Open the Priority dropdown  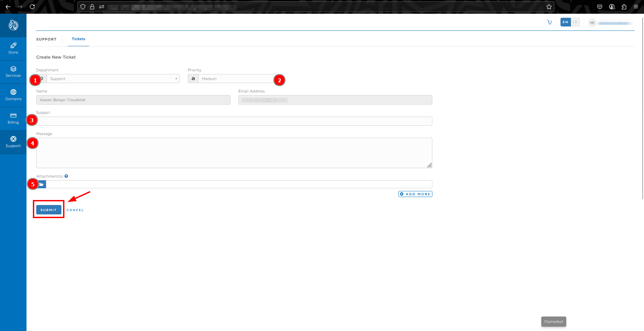[236, 79]
